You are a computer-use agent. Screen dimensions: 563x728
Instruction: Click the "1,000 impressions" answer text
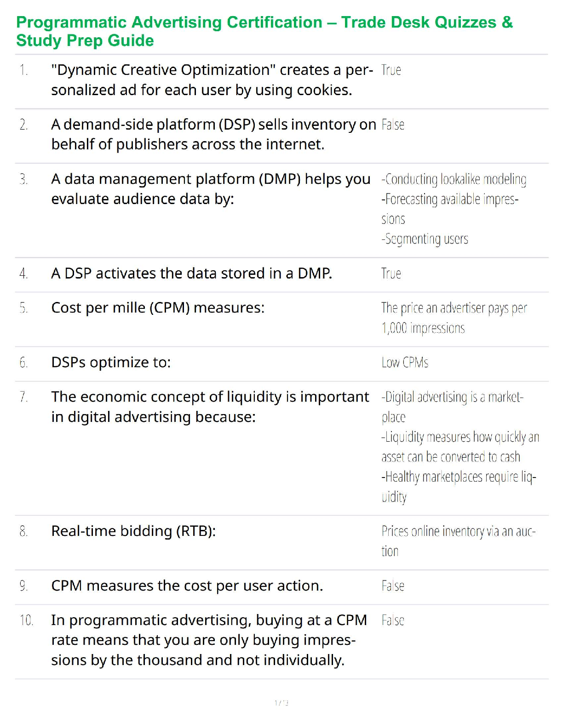(x=423, y=328)
